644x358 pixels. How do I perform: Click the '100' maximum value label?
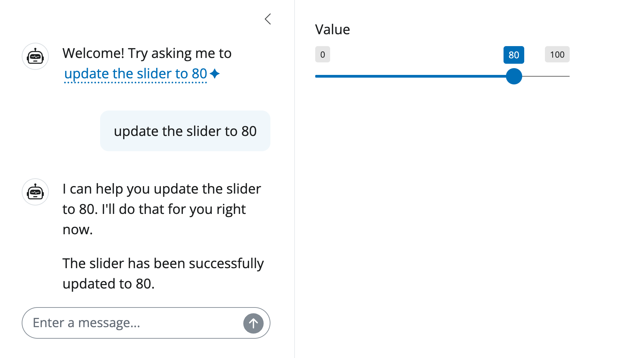point(557,54)
